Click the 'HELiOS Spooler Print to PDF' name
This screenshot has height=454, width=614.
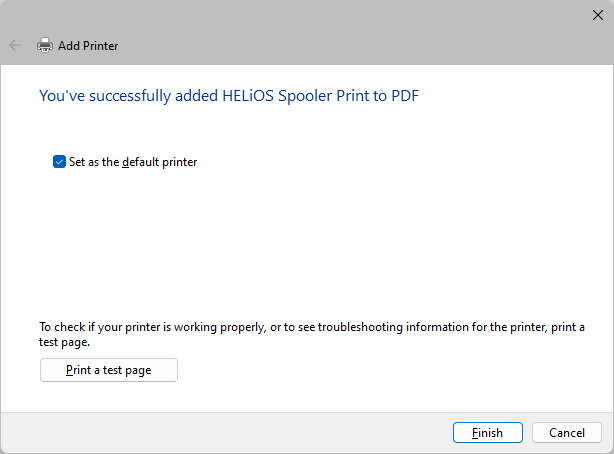click(320, 96)
